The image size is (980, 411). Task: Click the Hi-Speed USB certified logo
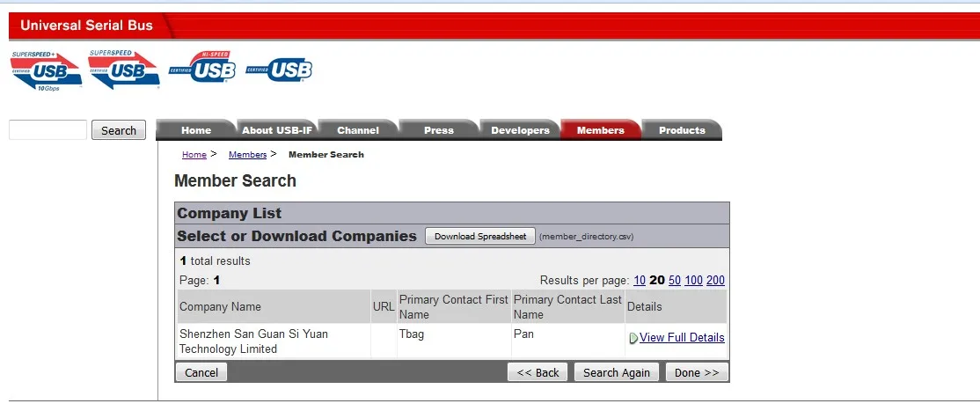coord(202,67)
